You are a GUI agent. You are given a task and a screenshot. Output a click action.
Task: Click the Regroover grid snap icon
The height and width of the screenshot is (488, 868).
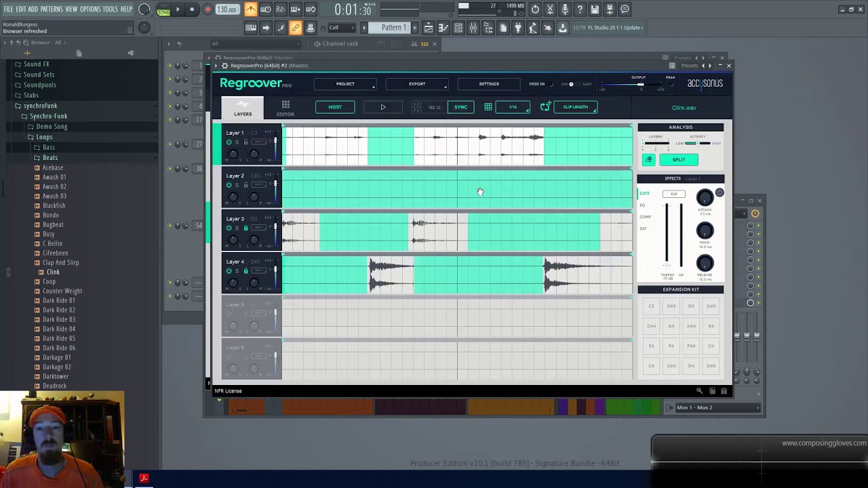(x=488, y=107)
